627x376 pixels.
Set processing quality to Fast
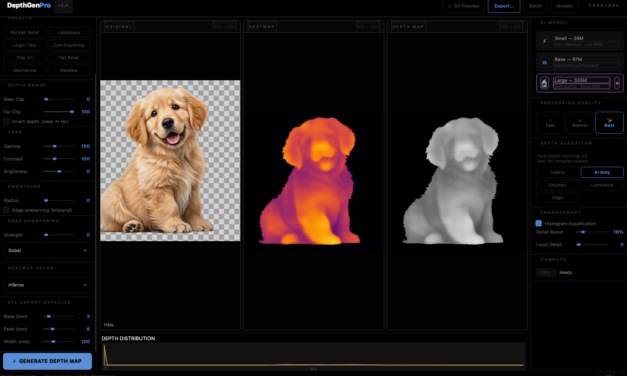click(550, 122)
